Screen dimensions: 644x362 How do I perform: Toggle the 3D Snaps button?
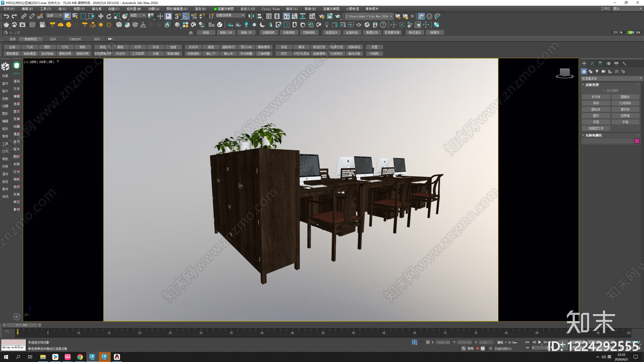[x=178, y=16]
